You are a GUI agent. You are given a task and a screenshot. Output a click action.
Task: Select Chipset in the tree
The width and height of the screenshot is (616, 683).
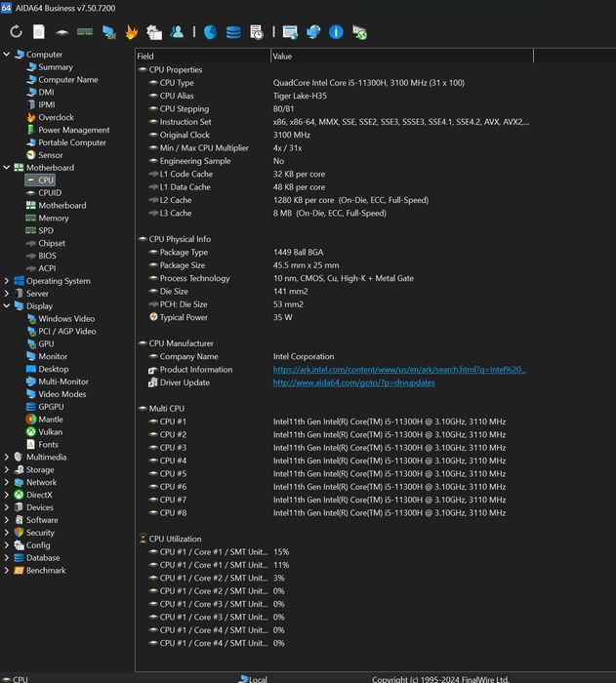click(52, 243)
